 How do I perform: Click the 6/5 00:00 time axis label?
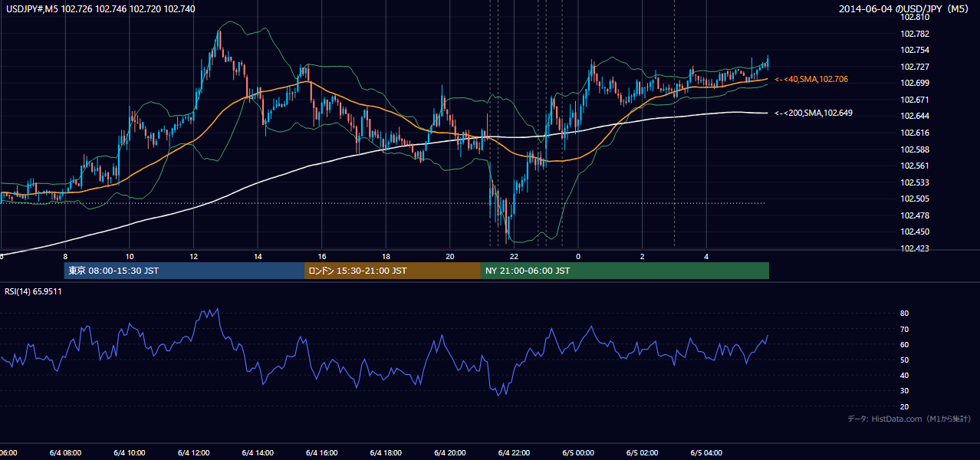(578, 453)
